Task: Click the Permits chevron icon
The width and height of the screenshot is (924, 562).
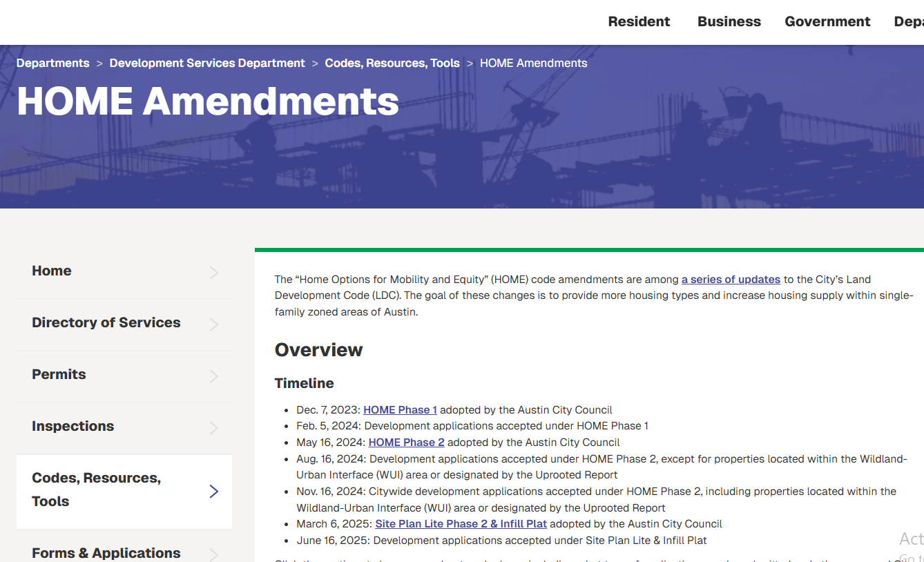Action: click(213, 376)
